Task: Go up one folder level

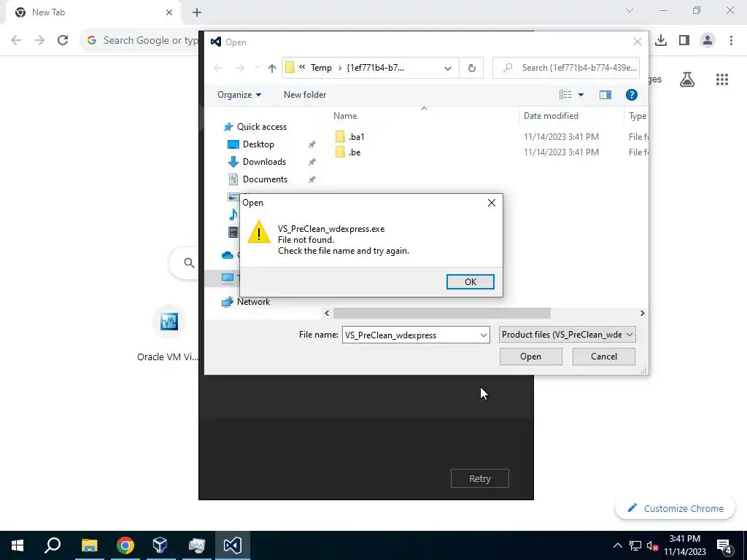Action: point(271,68)
